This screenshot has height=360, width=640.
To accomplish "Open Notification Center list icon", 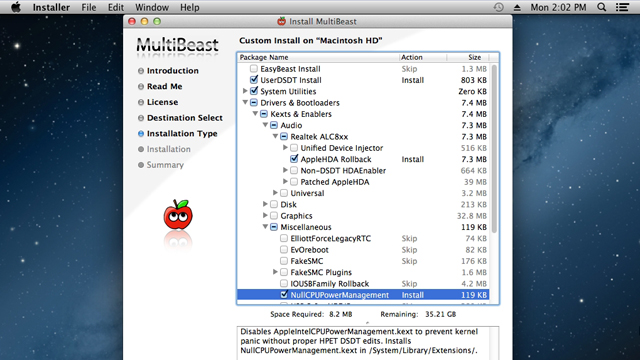I will coord(622,7).
